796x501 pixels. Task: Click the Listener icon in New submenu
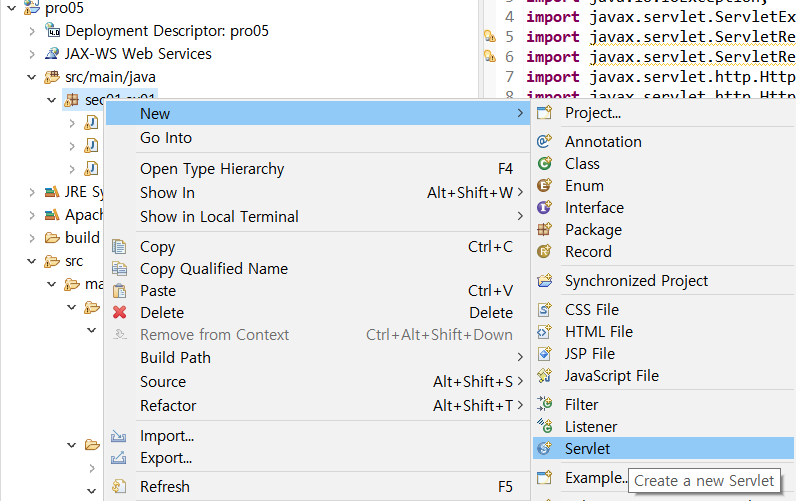click(x=544, y=426)
